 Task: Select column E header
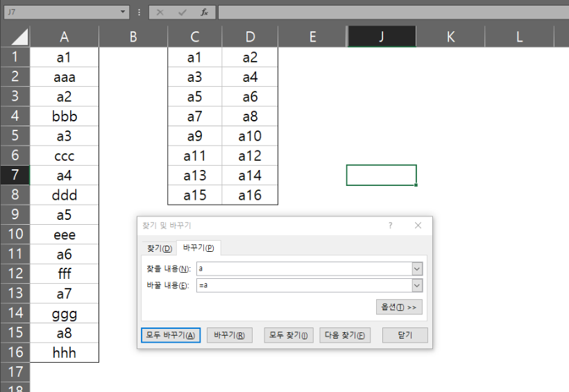pos(312,37)
